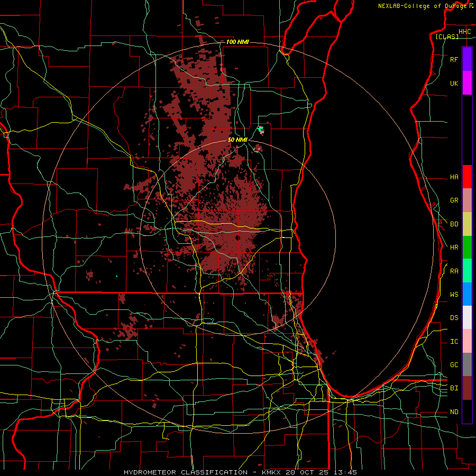Click the 'HHC' product label
The width and height of the screenshot is (476, 476).
464,32
